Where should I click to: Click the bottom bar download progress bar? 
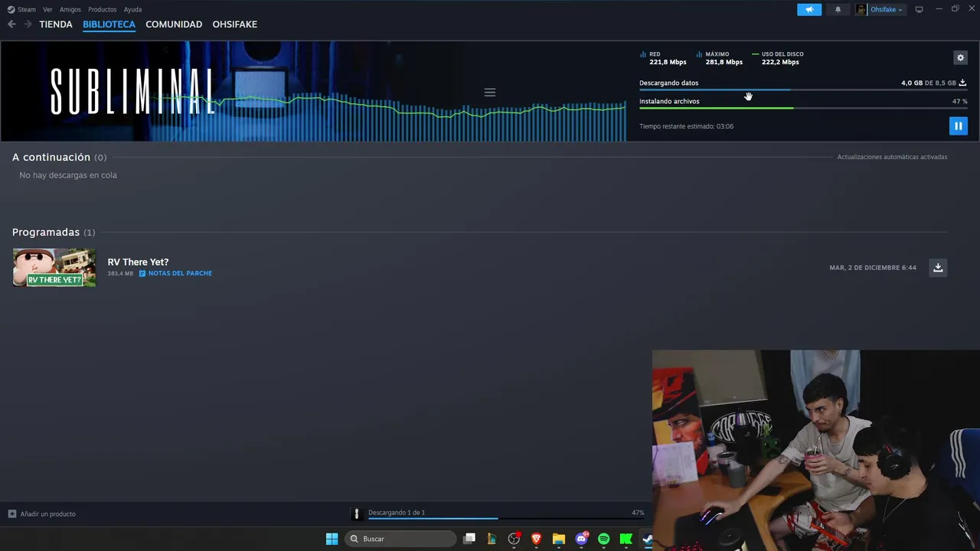pyautogui.click(x=506, y=519)
